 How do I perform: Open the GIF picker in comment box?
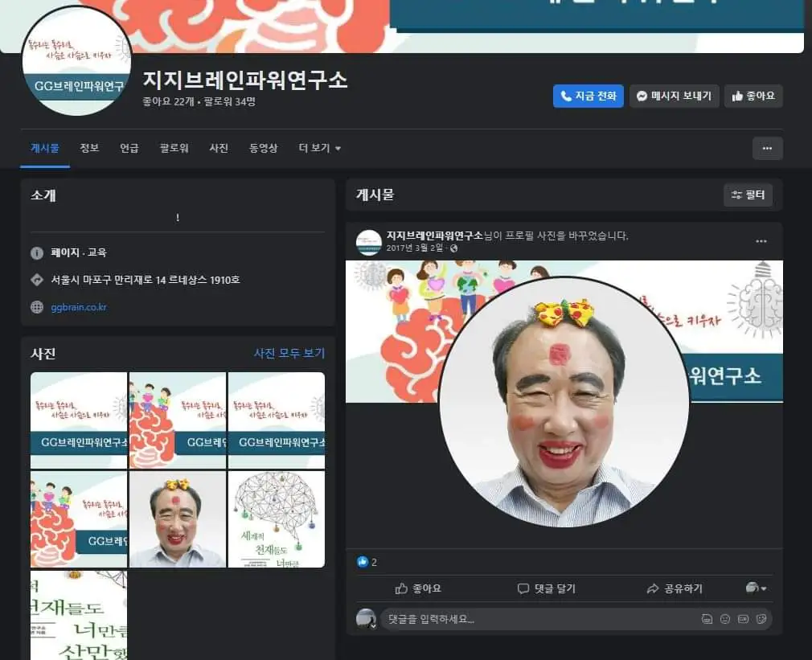tap(743, 619)
